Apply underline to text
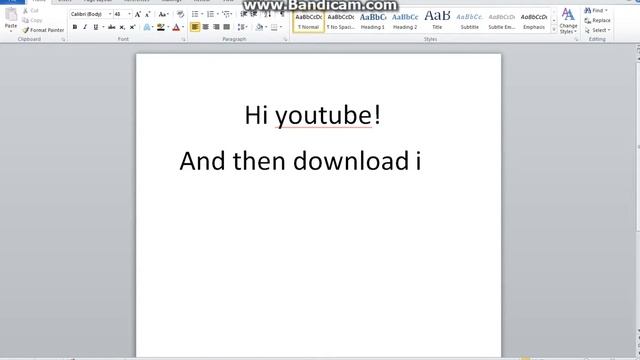The width and height of the screenshot is (640, 360). [96, 27]
